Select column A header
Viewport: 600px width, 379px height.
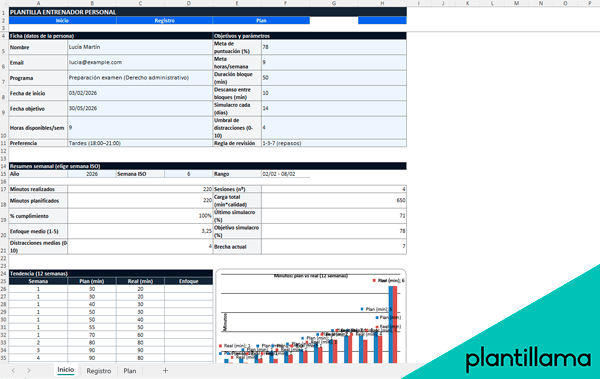point(38,3)
